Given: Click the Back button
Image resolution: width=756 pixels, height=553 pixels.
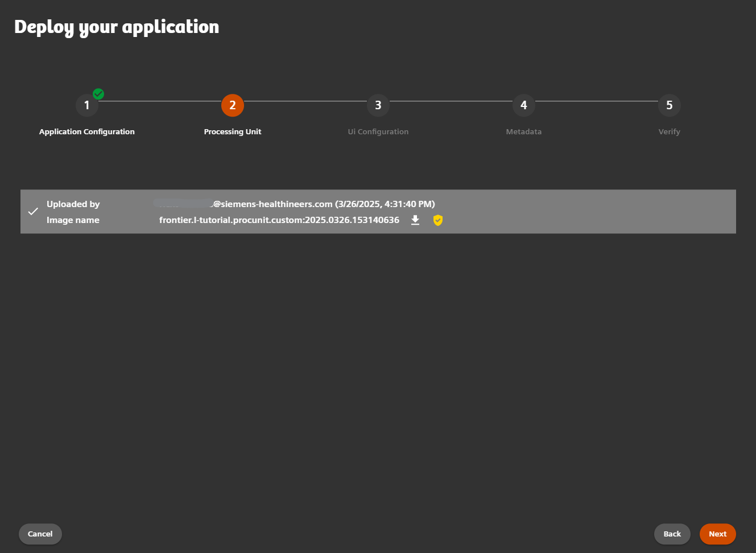Looking at the screenshot, I should [672, 534].
